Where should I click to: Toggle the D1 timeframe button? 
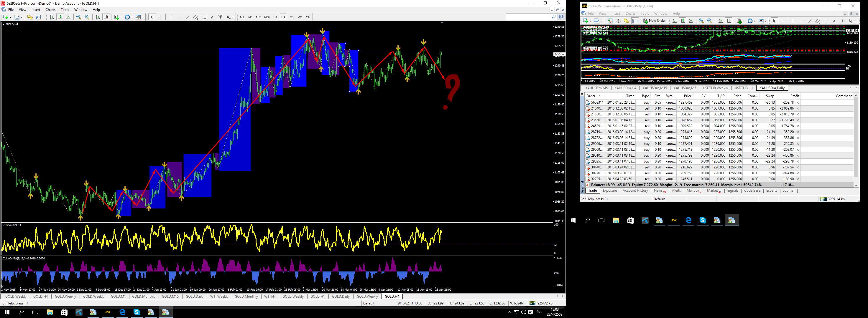pyautogui.click(x=292, y=17)
